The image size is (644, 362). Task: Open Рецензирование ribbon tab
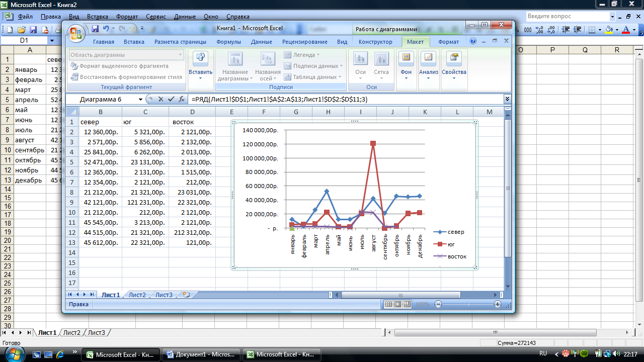point(305,42)
